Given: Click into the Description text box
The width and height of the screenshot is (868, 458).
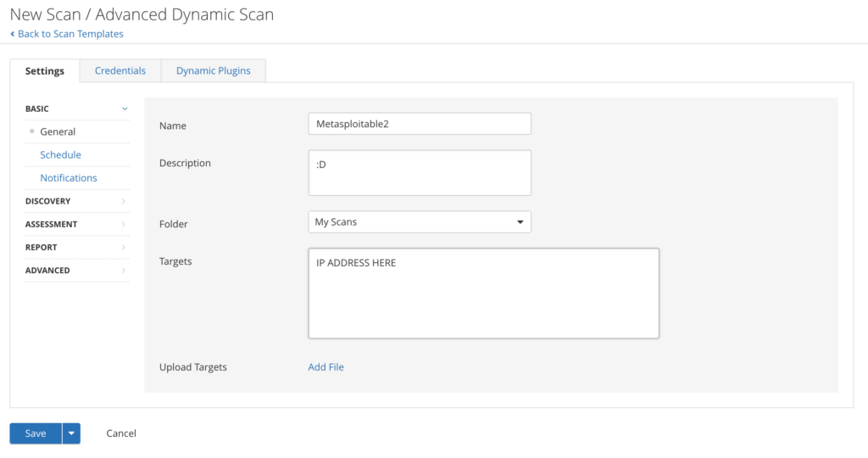Looking at the screenshot, I should (420, 173).
